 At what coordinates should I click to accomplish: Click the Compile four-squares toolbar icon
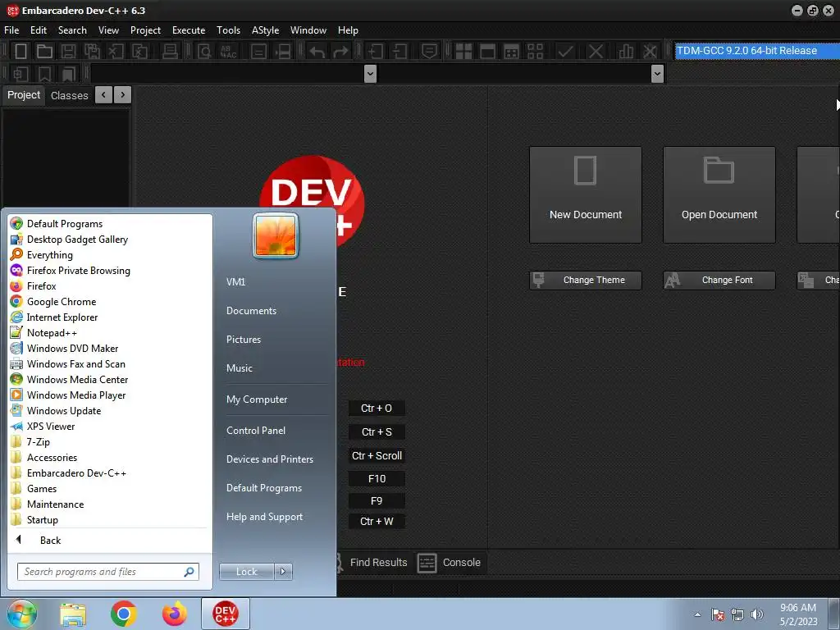(x=463, y=52)
